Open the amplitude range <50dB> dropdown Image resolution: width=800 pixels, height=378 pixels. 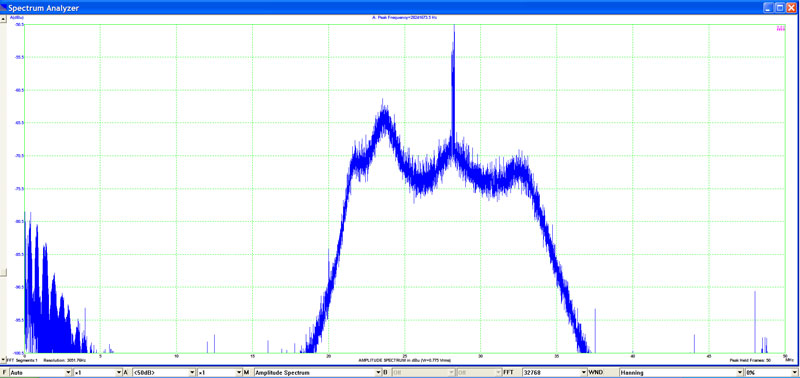tap(163, 373)
